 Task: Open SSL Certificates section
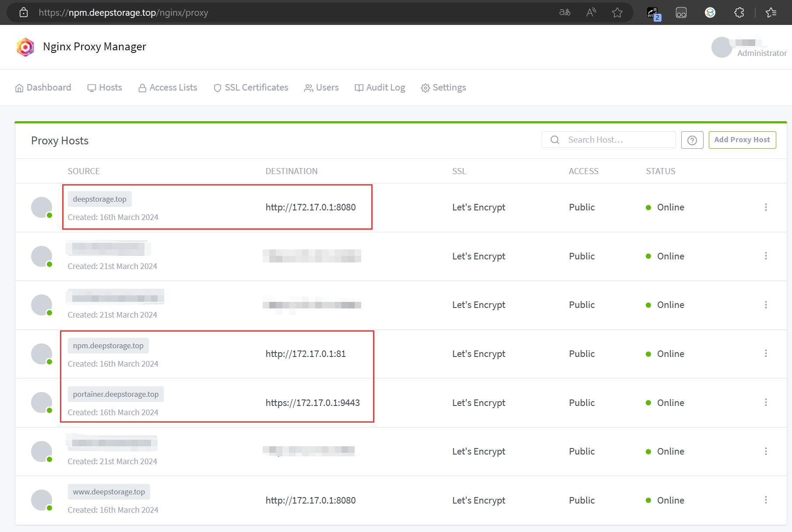[x=251, y=87]
